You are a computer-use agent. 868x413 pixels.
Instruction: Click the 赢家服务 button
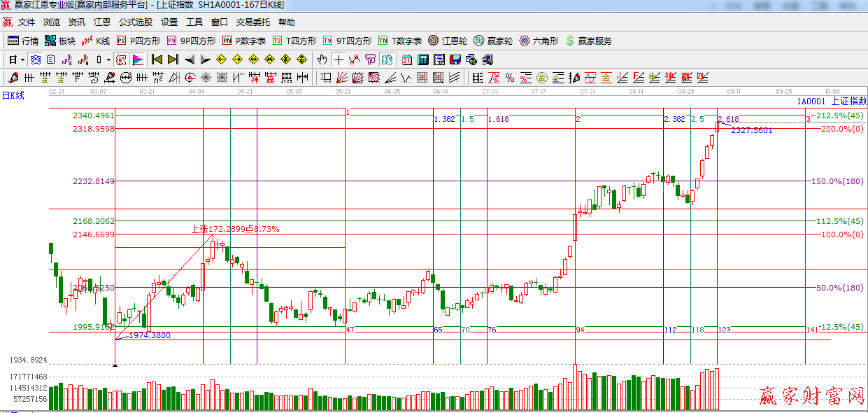pyautogui.click(x=588, y=41)
